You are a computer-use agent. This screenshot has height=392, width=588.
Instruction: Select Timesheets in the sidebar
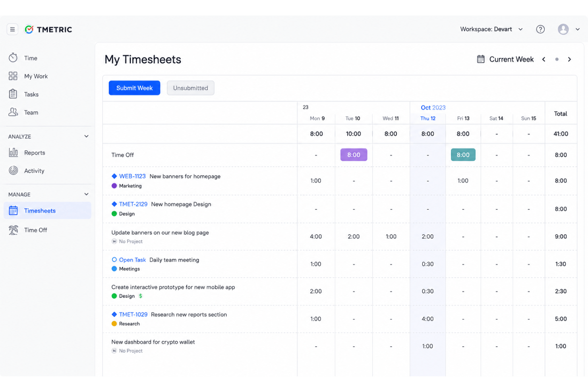click(x=48, y=211)
